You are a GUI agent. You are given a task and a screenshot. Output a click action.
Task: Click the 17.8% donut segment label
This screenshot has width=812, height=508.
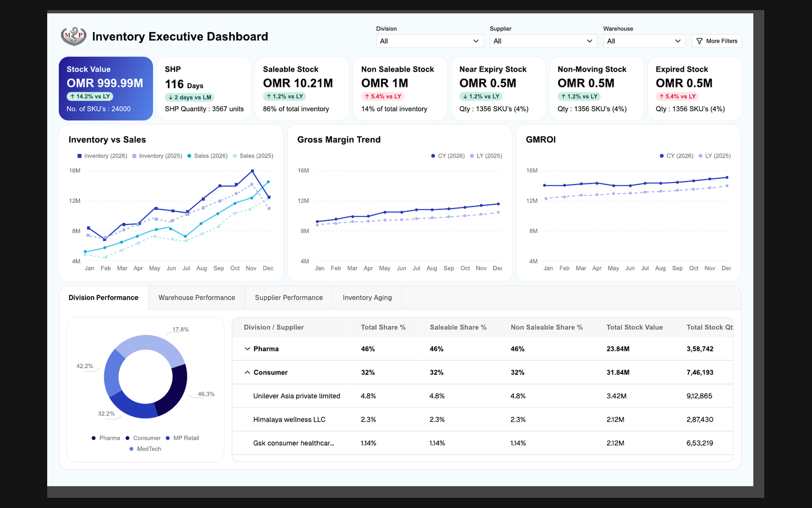point(181,330)
